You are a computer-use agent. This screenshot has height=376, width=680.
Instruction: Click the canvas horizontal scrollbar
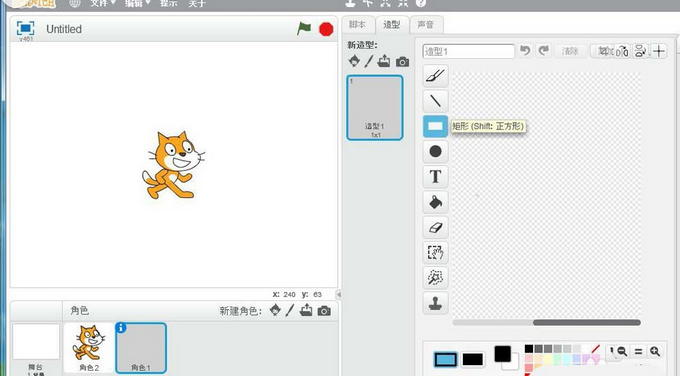(x=586, y=322)
